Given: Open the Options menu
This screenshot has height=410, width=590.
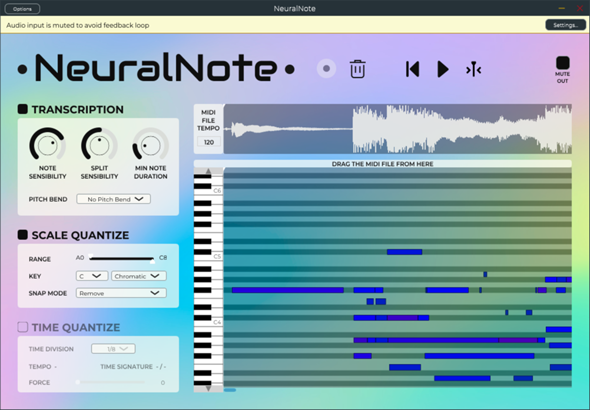Looking at the screenshot, I should coord(22,9).
